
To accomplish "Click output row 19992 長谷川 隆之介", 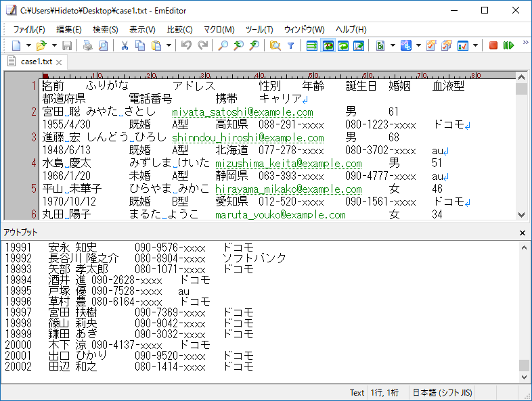I will (146, 258).
